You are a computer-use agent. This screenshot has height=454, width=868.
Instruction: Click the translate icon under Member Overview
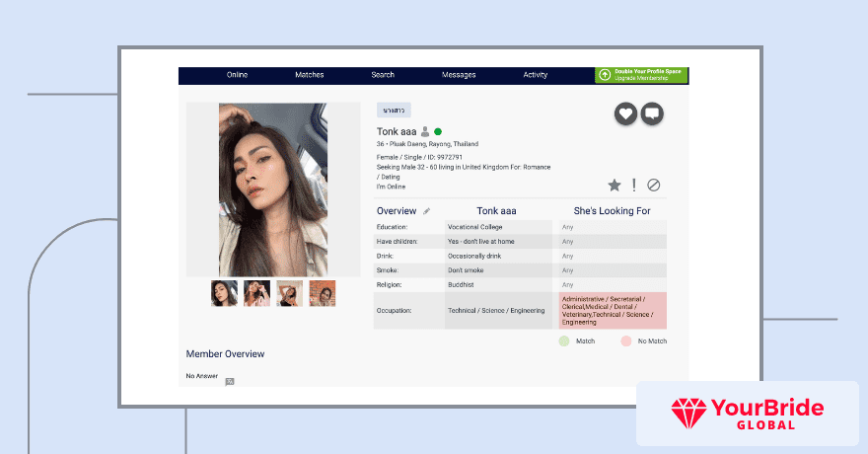coord(230,382)
